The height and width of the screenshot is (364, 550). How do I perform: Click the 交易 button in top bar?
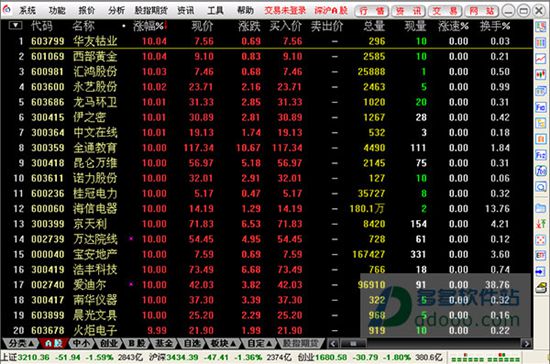444,11
